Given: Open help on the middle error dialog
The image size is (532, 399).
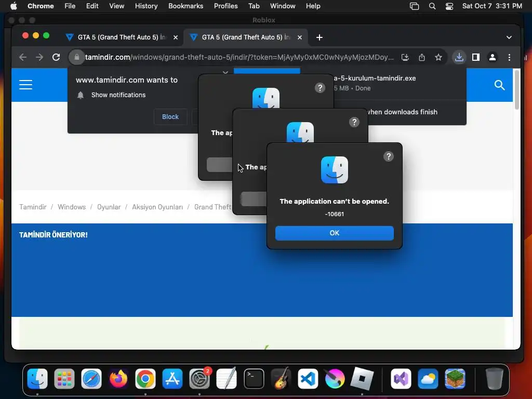Looking at the screenshot, I should 354,122.
